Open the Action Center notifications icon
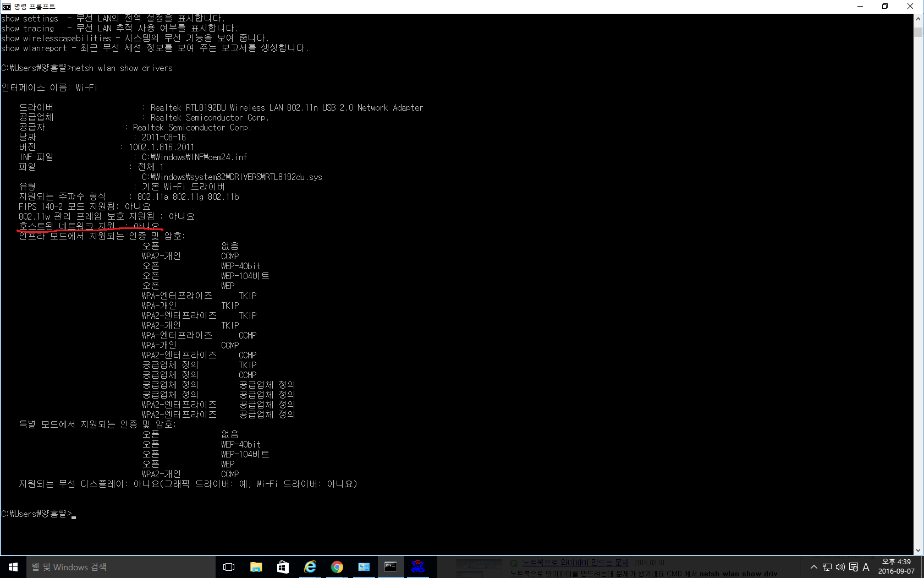This screenshot has width=924, height=578. [854, 567]
